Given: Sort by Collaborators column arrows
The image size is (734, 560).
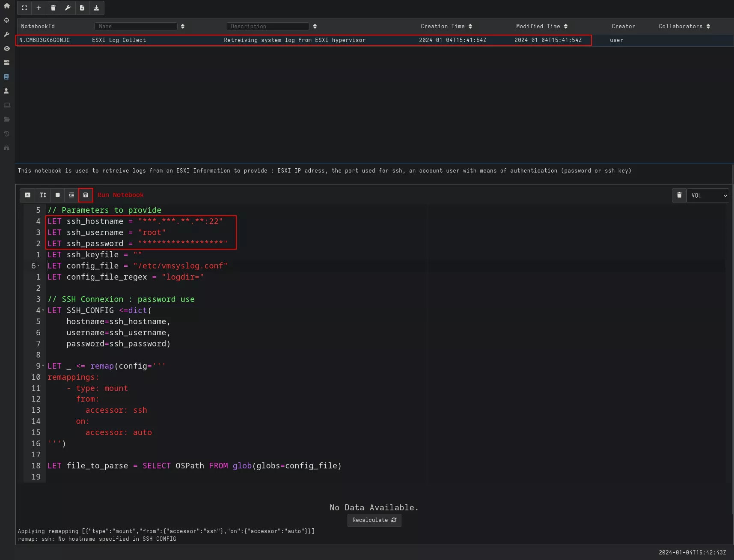Looking at the screenshot, I should click(708, 27).
